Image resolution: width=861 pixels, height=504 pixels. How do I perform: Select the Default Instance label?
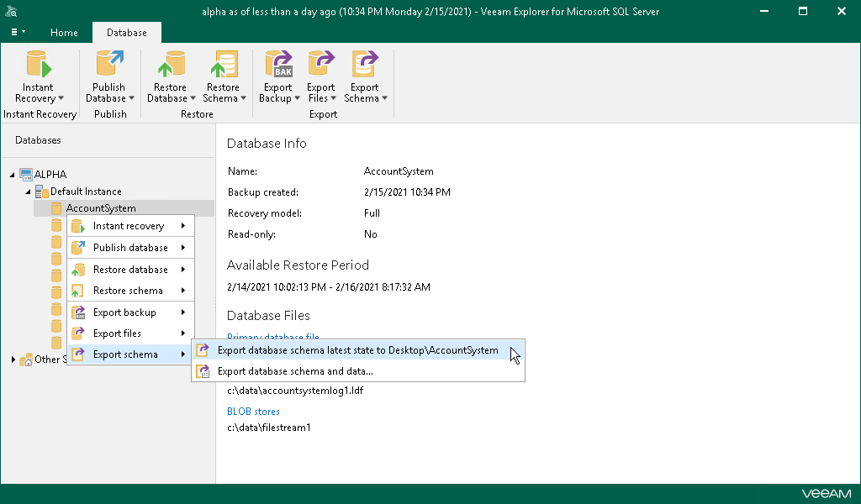(86, 192)
